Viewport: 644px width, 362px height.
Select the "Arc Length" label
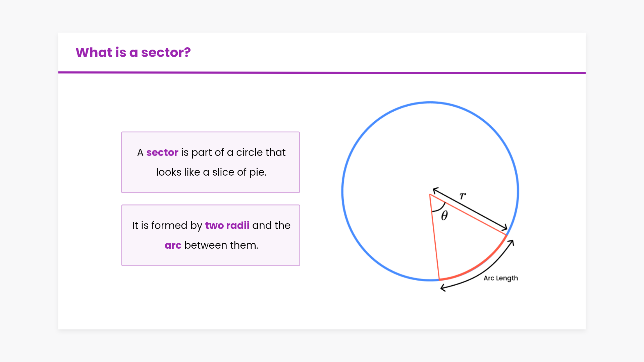coord(500,278)
